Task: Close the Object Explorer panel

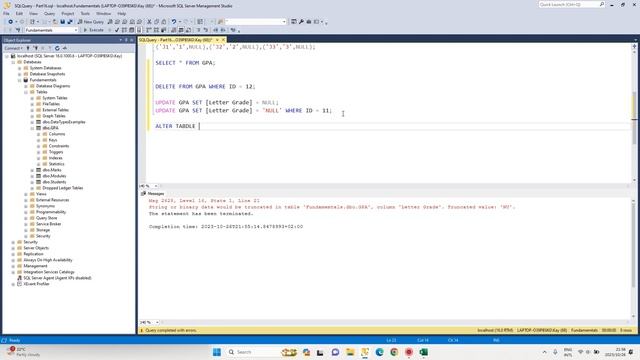Action: click(x=131, y=40)
